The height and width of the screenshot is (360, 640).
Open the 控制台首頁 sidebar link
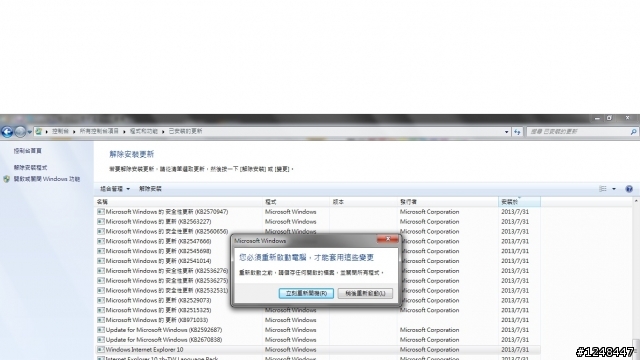tap(28, 151)
